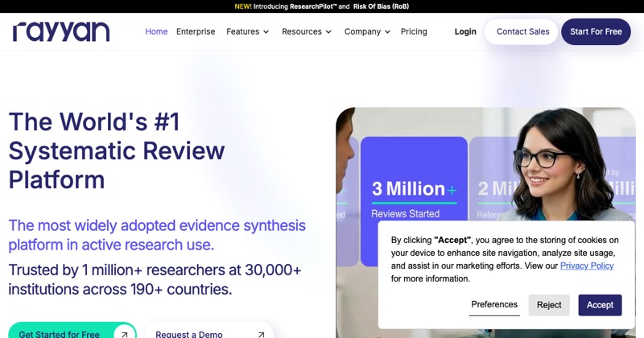The height and width of the screenshot is (338, 644).
Task: Click the Start For Free button
Action: coord(596,31)
